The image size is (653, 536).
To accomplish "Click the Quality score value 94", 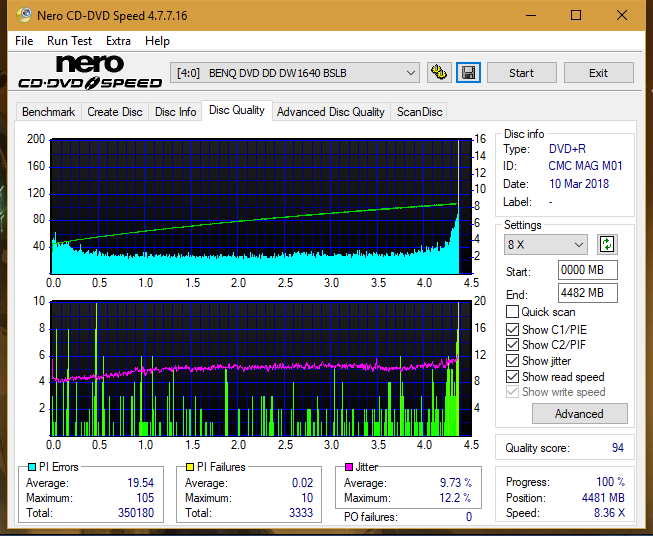I will [x=618, y=448].
